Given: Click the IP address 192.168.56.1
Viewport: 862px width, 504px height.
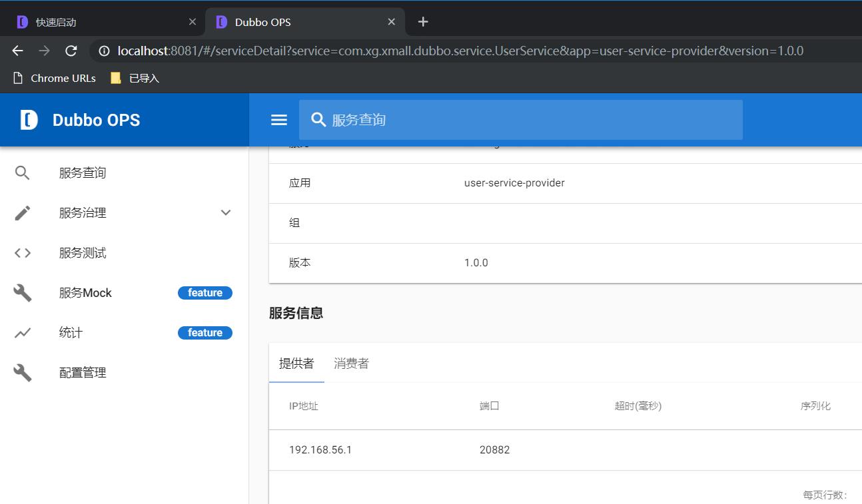Looking at the screenshot, I should pyautogui.click(x=320, y=450).
